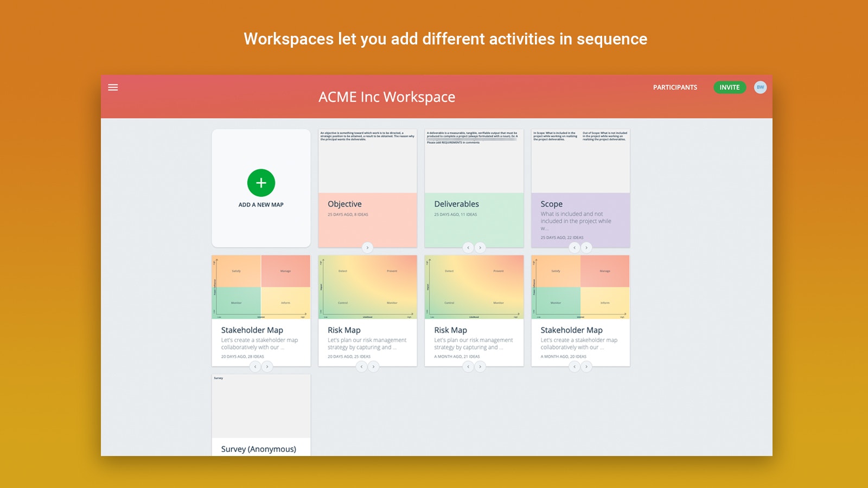Click the green plus icon to add a map
This screenshot has height=488, width=868.
coord(261,183)
